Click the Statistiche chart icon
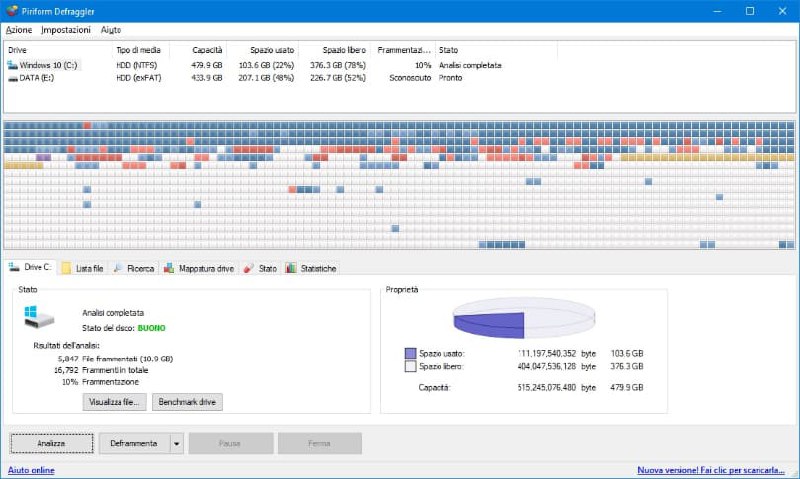This screenshot has height=479, width=800. (x=290, y=268)
